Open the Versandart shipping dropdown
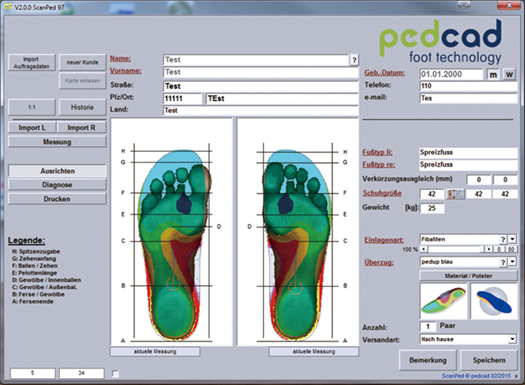The height and width of the screenshot is (385, 525). pyautogui.click(x=512, y=339)
